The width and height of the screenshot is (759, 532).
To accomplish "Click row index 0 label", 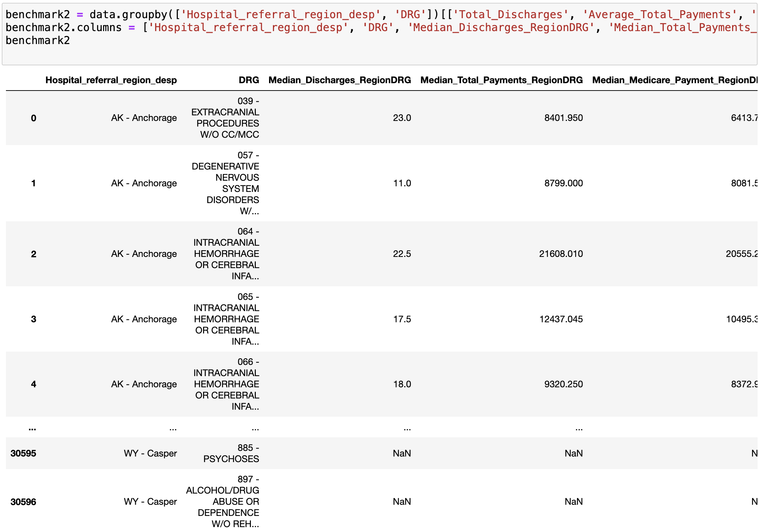I will pos(34,118).
